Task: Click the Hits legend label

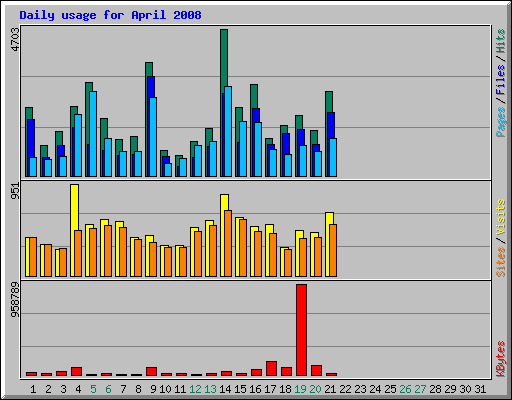Action: pyautogui.click(x=501, y=41)
